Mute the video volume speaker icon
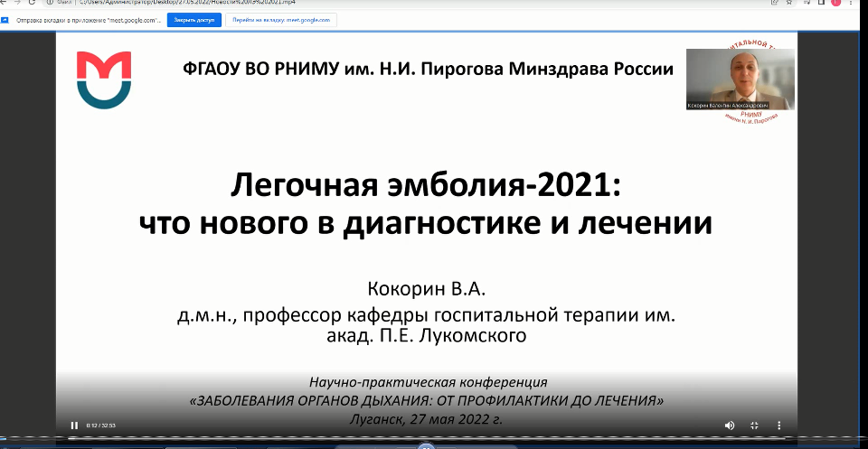The image size is (868, 449). pyautogui.click(x=730, y=426)
